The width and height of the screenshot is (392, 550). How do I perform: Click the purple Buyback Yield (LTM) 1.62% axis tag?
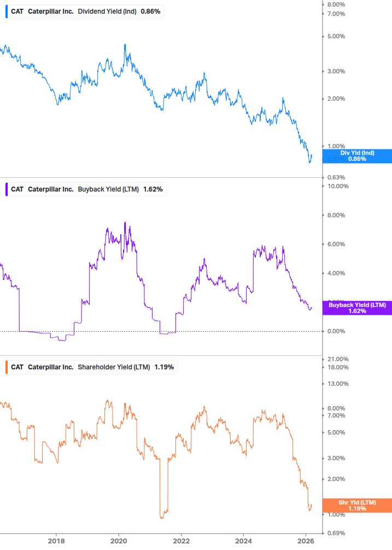click(x=357, y=308)
